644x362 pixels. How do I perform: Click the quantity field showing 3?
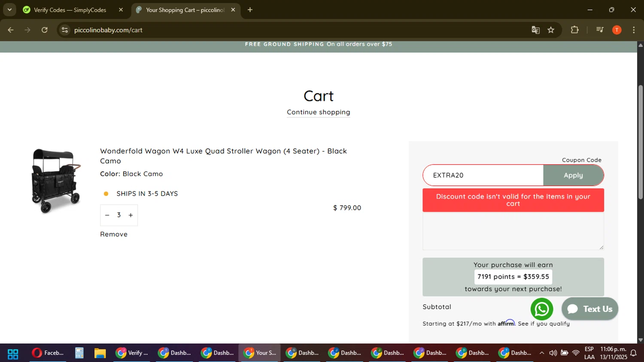tap(119, 215)
